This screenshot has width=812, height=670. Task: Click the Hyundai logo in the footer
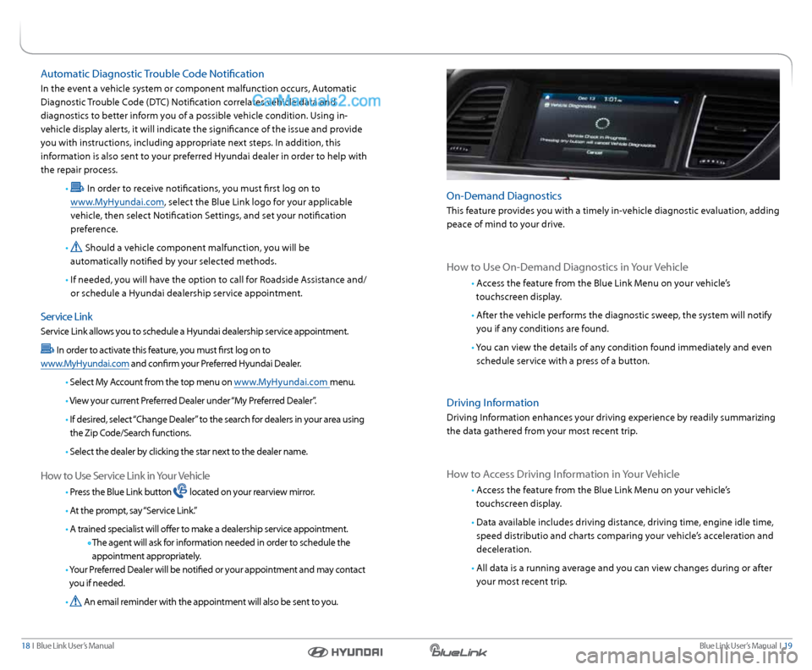(345, 652)
